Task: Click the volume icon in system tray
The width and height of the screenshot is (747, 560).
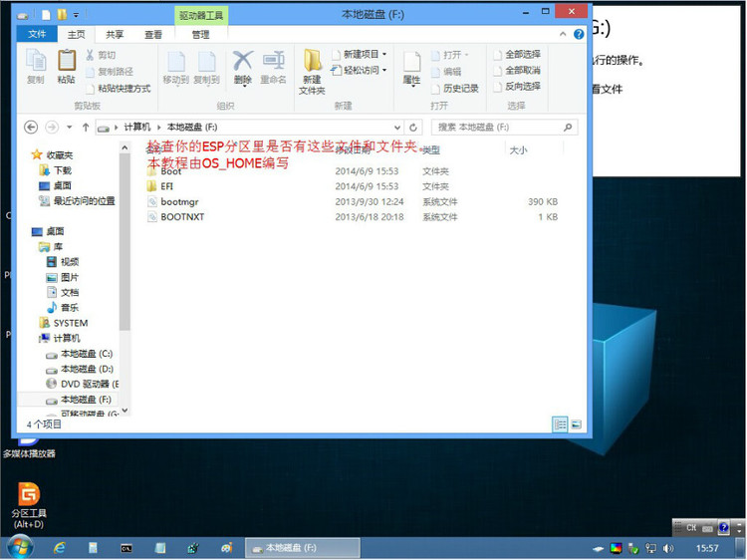Action: (668, 548)
